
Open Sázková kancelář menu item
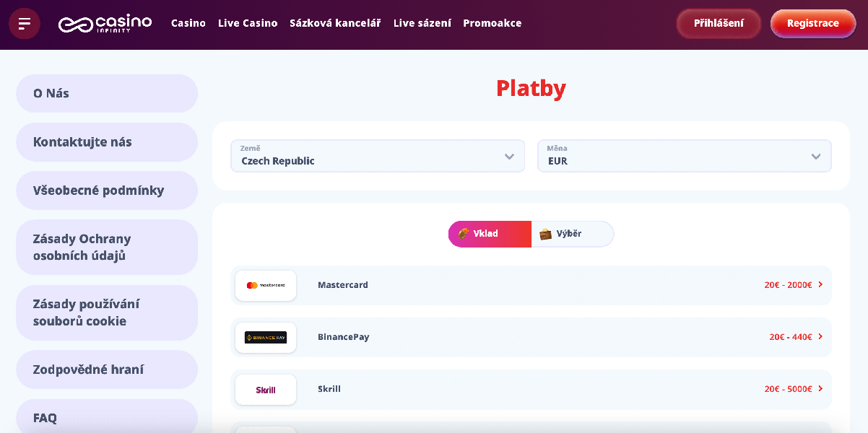point(335,23)
